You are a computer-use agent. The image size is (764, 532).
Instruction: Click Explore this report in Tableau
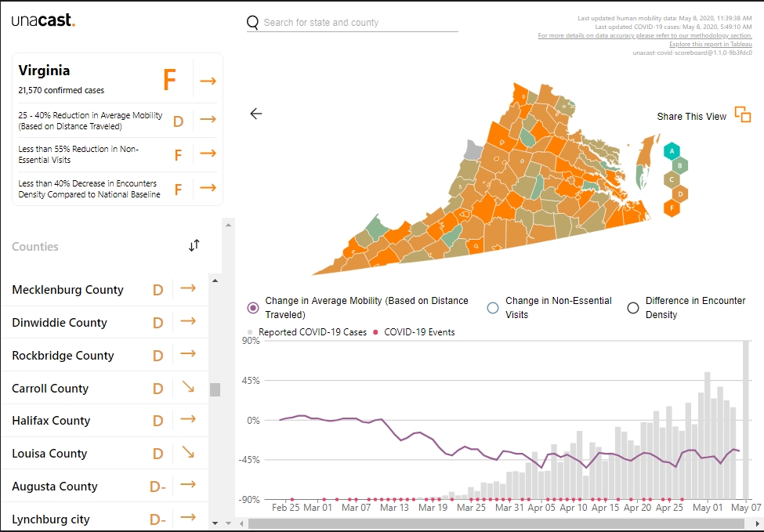coord(711,44)
